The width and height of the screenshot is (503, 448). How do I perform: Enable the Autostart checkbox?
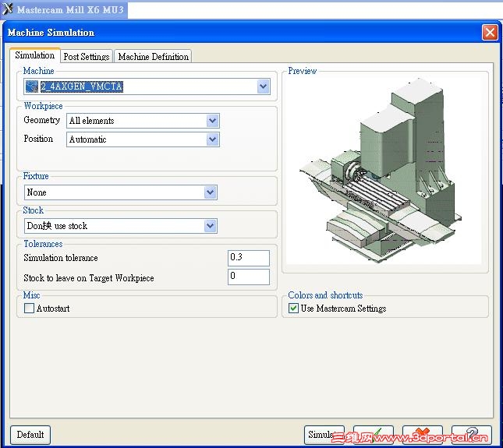[29, 309]
